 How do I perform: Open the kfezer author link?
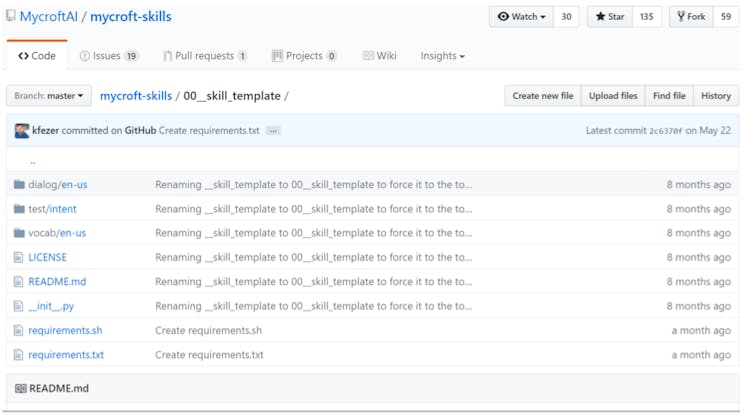point(45,131)
